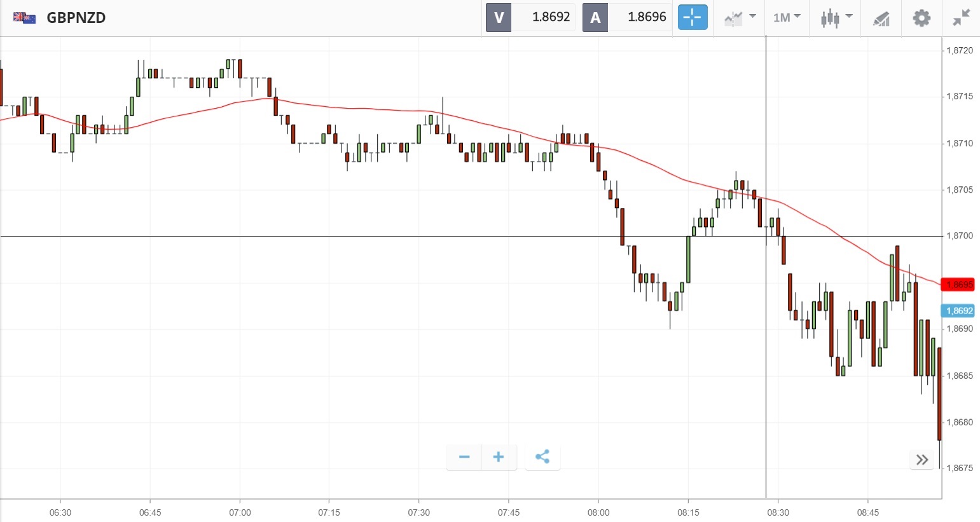Click the 08:00 time axis label

(x=598, y=512)
